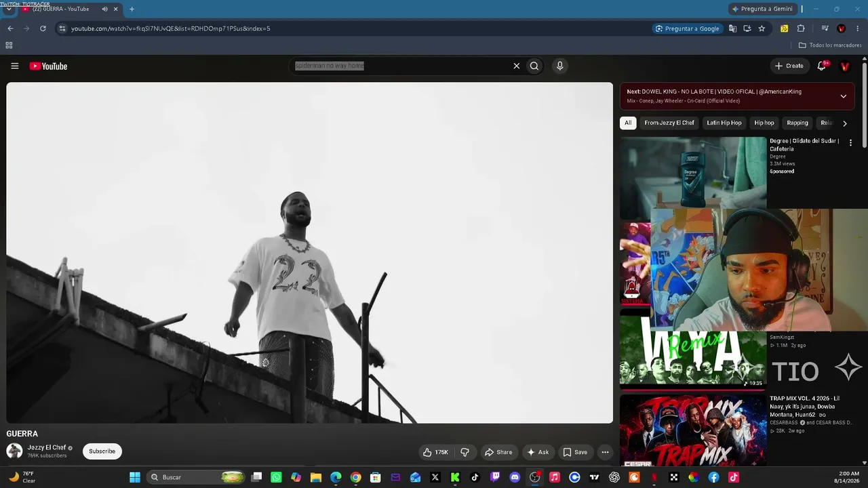Open the Ask AI button
The width and height of the screenshot is (868, 488).
click(x=538, y=452)
